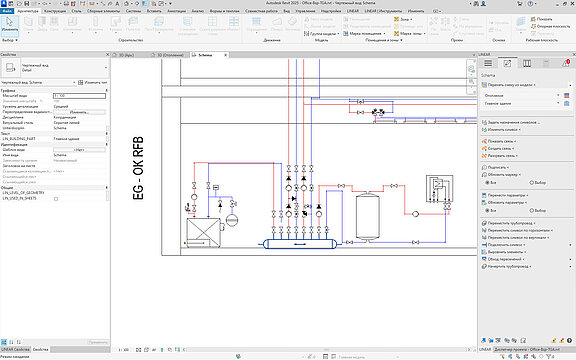Tick the LIN_USED_IN_SHEETS checkbox

click(56, 198)
